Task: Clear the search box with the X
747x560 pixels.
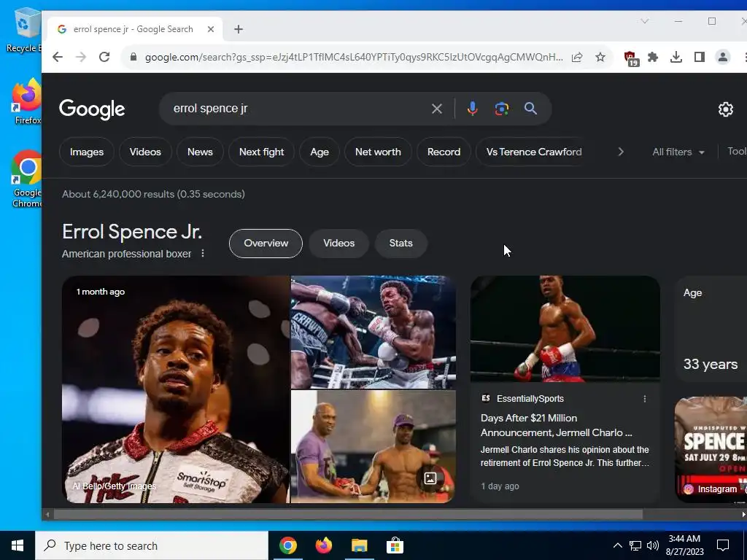Action: tap(436, 109)
